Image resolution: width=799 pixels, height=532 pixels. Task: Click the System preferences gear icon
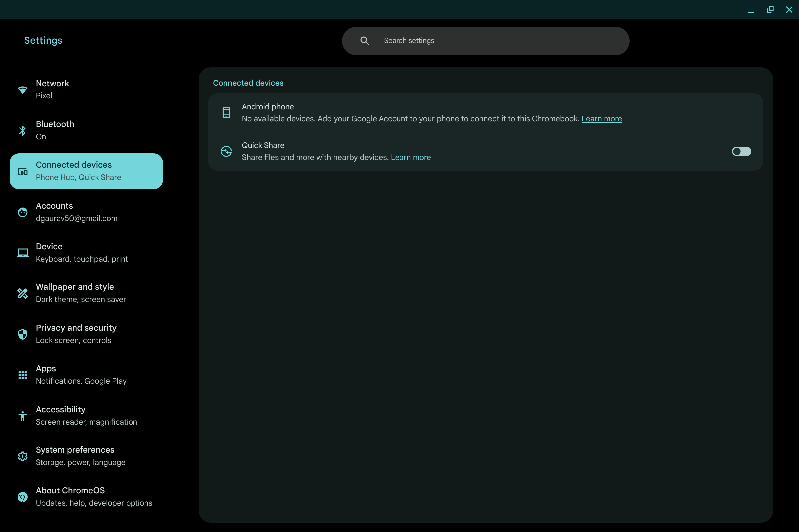(x=22, y=456)
